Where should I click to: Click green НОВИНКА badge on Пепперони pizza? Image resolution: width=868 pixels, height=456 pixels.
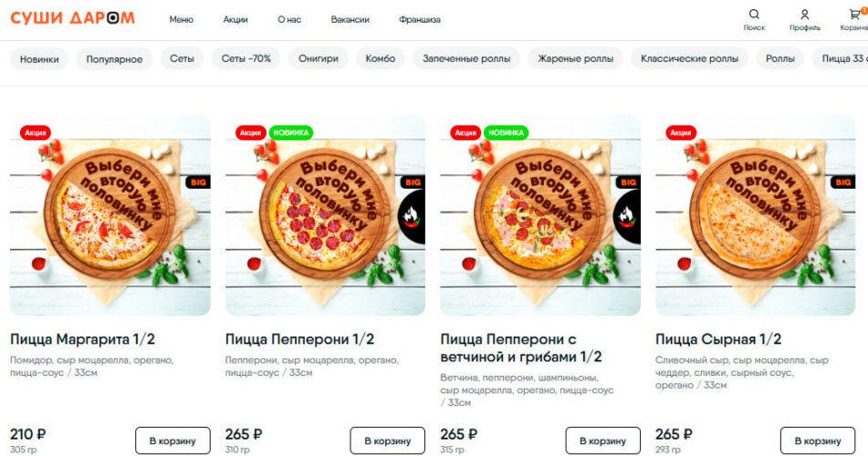(291, 133)
